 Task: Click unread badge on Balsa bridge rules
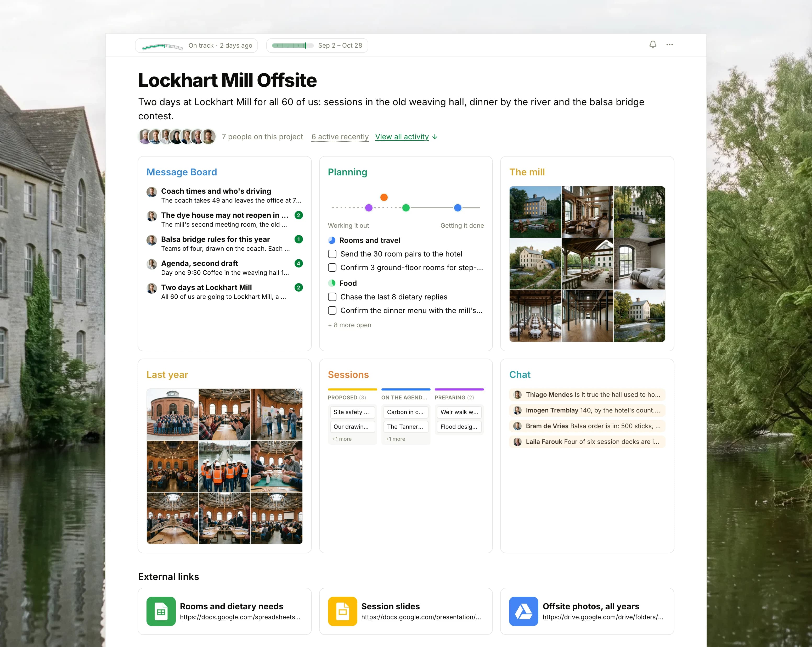click(299, 239)
